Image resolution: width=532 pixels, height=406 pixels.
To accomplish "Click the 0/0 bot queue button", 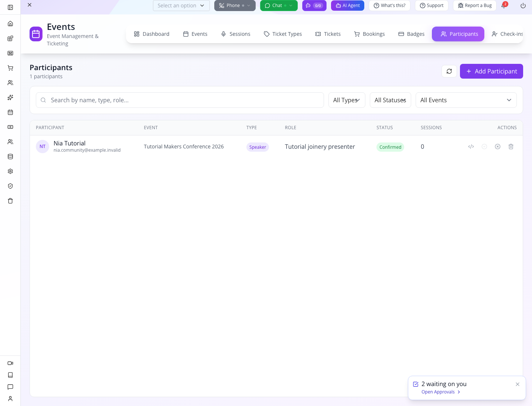I will (x=314, y=6).
